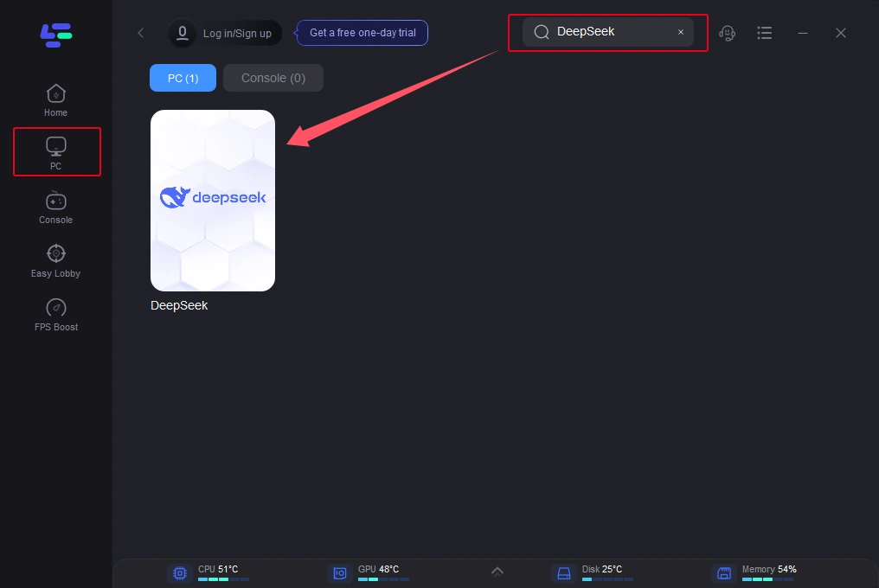Expand the hardware status bar chevron

click(497, 571)
